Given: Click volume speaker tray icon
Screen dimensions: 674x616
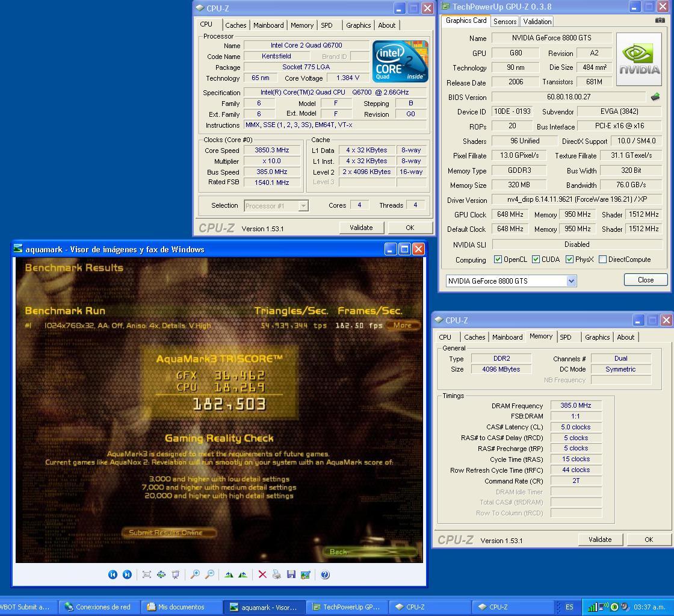Looking at the screenshot, I should coord(624,607).
